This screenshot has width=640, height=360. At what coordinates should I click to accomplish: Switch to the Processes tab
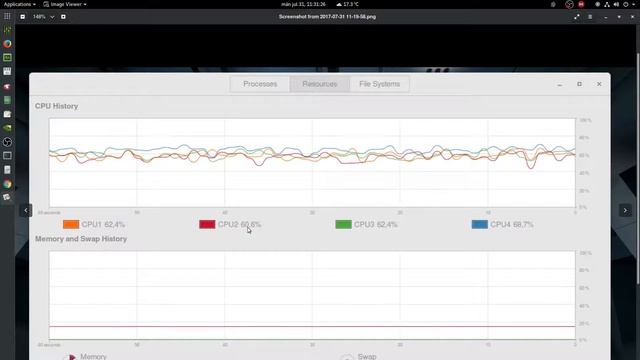pos(260,84)
